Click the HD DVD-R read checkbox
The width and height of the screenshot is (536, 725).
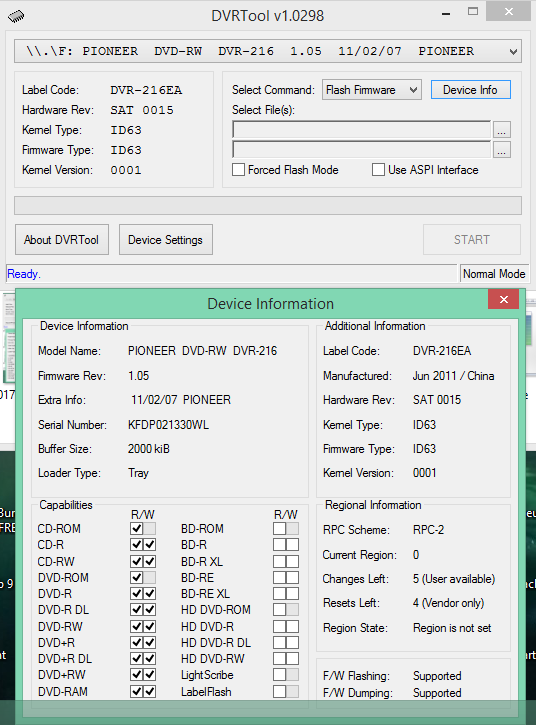click(x=279, y=627)
